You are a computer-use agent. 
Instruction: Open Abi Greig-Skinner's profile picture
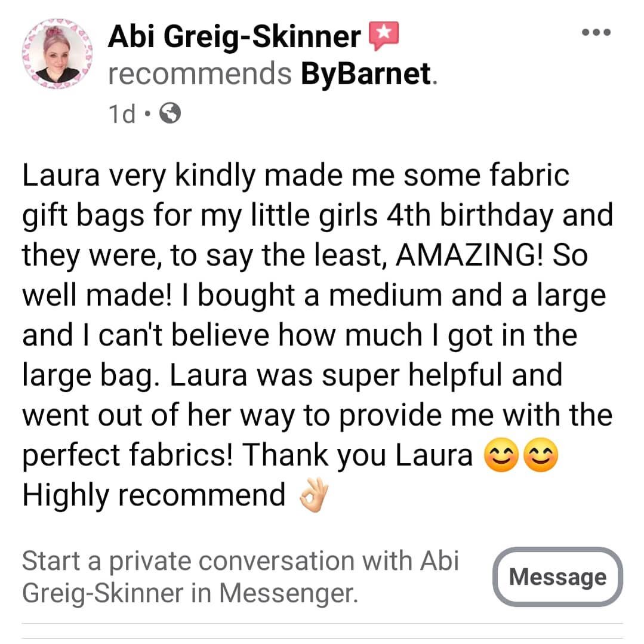57,53
